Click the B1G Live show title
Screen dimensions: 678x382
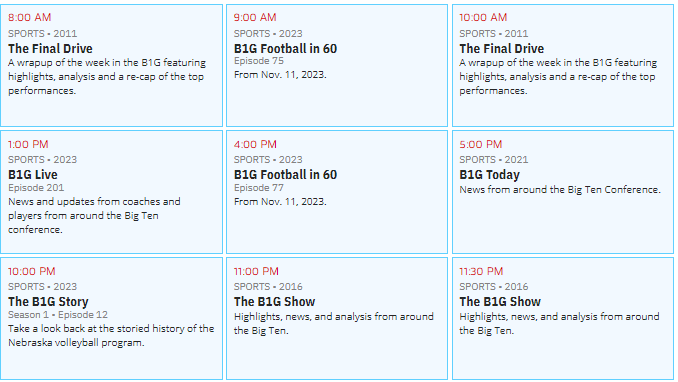tap(33, 175)
